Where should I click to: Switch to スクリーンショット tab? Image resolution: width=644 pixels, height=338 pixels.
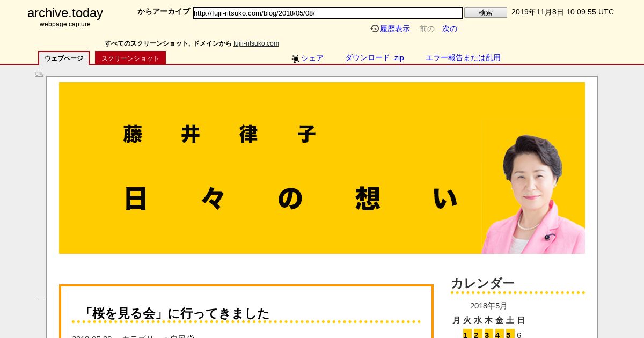click(130, 58)
